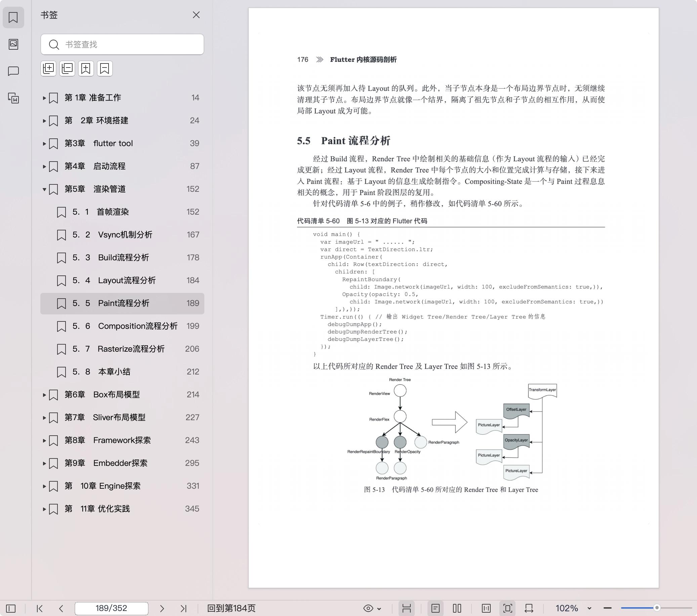Switch to two-page view
The image size is (697, 616).
457,608
